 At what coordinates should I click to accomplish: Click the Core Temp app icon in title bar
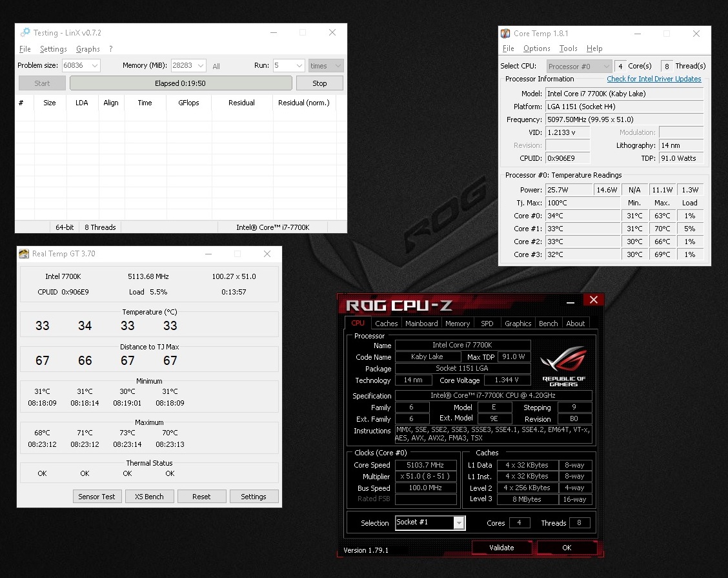(505, 34)
